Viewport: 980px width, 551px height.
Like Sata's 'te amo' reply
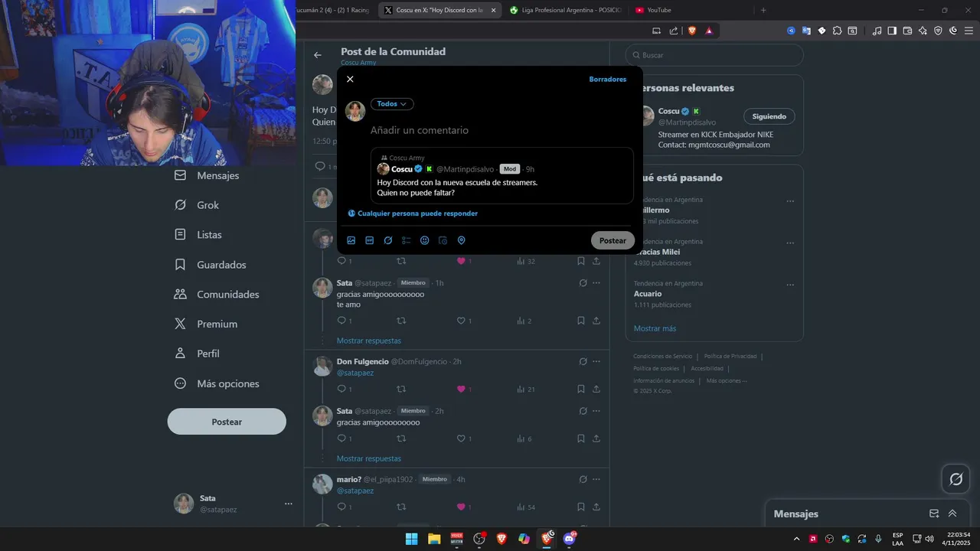click(x=461, y=321)
